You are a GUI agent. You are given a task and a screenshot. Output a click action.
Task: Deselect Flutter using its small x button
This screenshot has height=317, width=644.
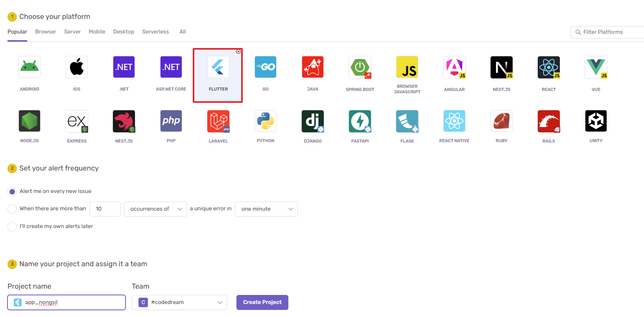click(238, 52)
